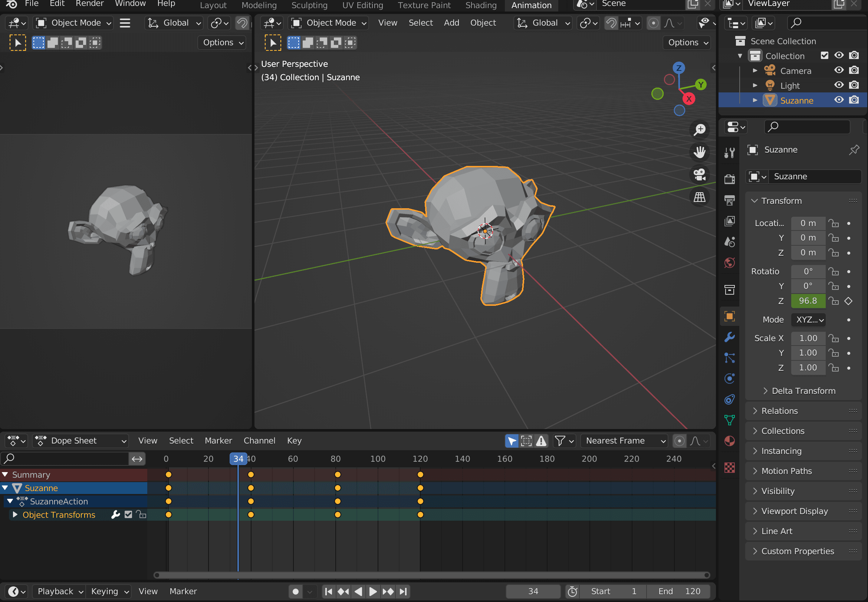Open the Keying popover
Viewport: 868px width, 602px height.
pos(109,592)
